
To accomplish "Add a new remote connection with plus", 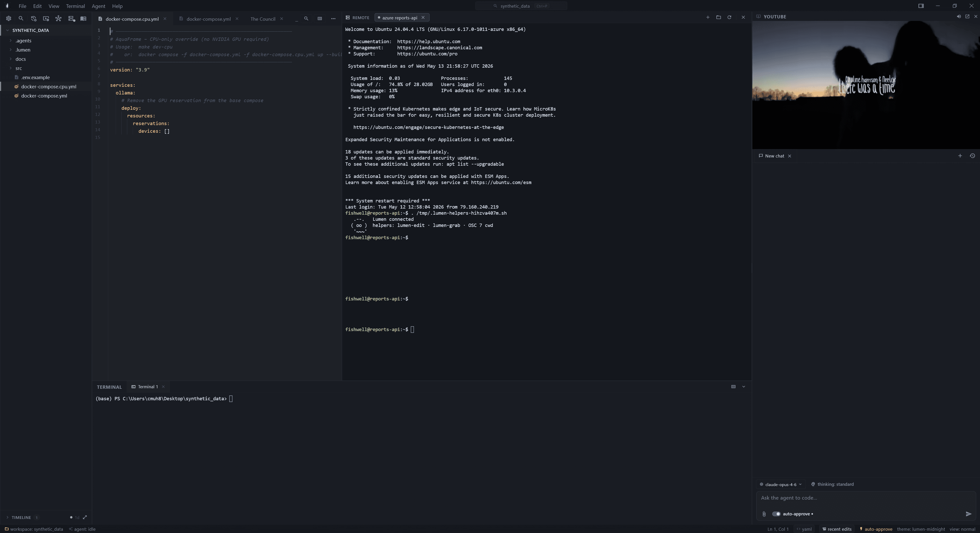I will [708, 17].
